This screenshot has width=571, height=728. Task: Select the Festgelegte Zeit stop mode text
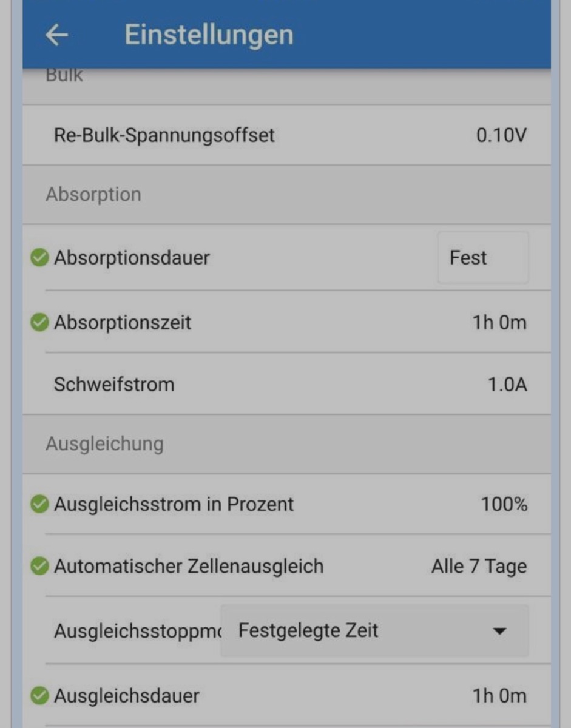(x=308, y=631)
